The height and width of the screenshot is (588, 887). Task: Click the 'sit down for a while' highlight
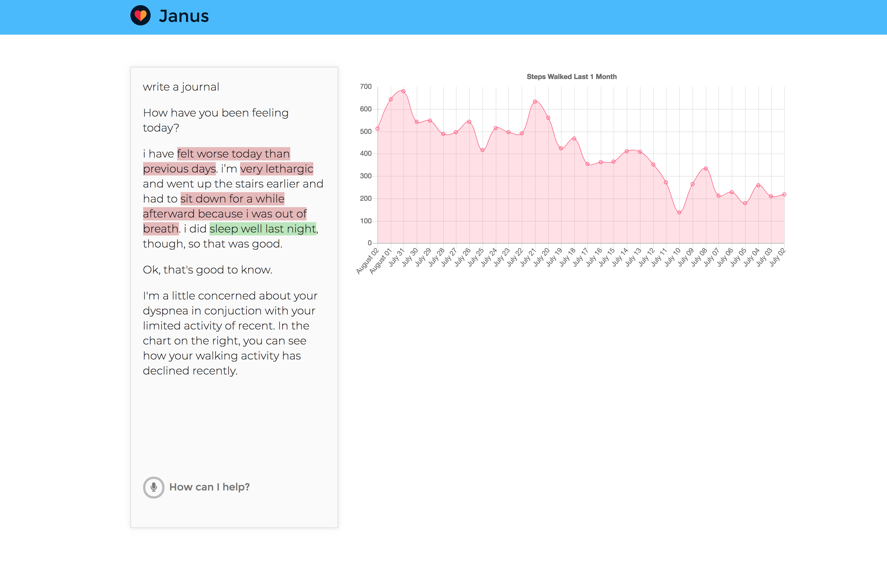(232, 199)
